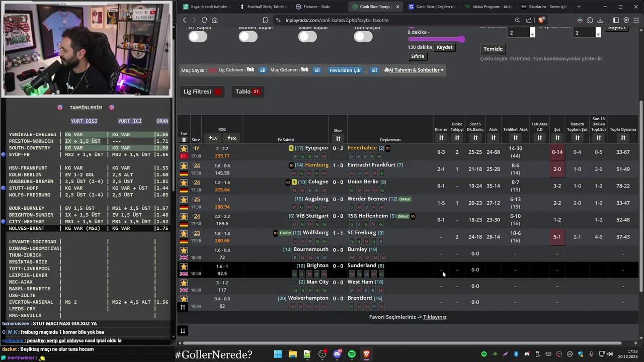This screenshot has width=644, height=362.
Task: Click the browser back arrow
Action: (x=185, y=20)
